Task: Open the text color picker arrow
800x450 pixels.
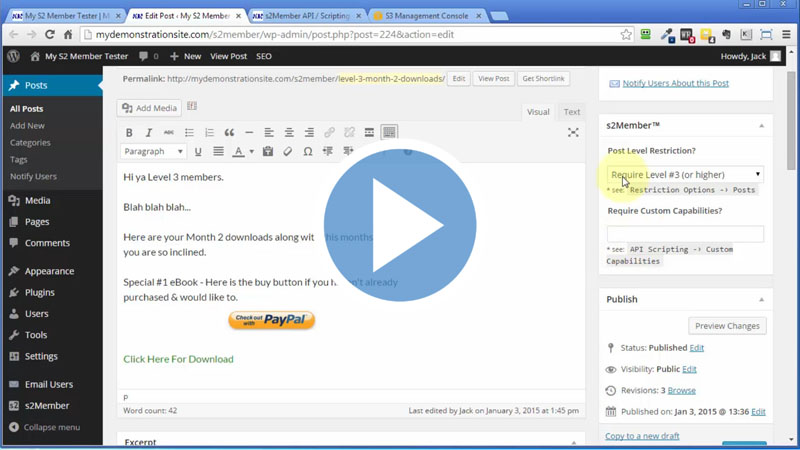Action: tap(250, 152)
